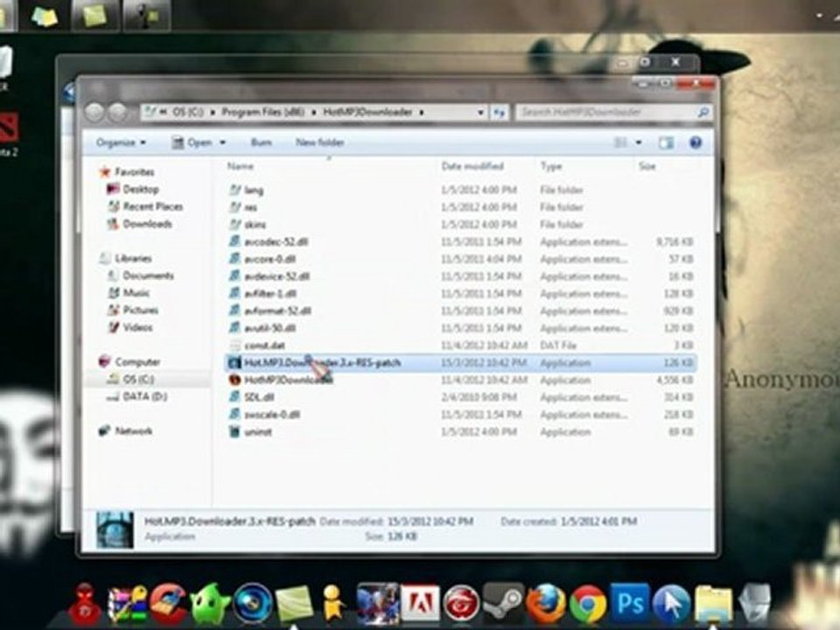Select the const.dat file
Image resolution: width=840 pixels, height=630 pixels.
click(x=264, y=346)
